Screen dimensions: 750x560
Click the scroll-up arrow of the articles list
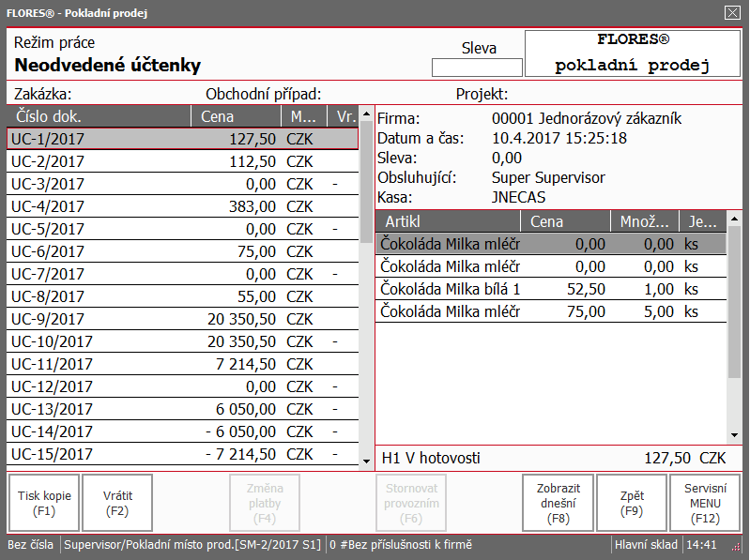click(734, 219)
